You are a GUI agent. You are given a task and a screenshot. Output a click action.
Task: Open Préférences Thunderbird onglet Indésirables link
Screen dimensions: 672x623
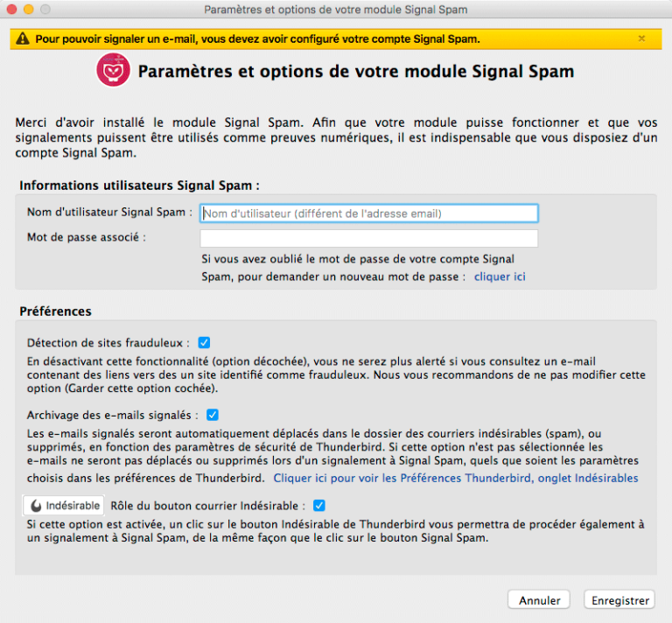pos(456,478)
